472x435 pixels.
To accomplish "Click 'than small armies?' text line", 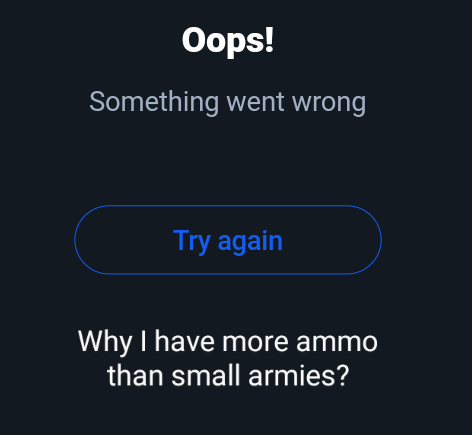I will [228, 376].
